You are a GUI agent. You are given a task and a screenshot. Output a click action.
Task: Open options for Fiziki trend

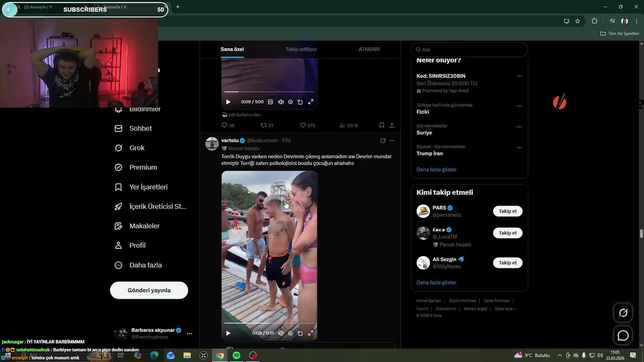tap(519, 106)
